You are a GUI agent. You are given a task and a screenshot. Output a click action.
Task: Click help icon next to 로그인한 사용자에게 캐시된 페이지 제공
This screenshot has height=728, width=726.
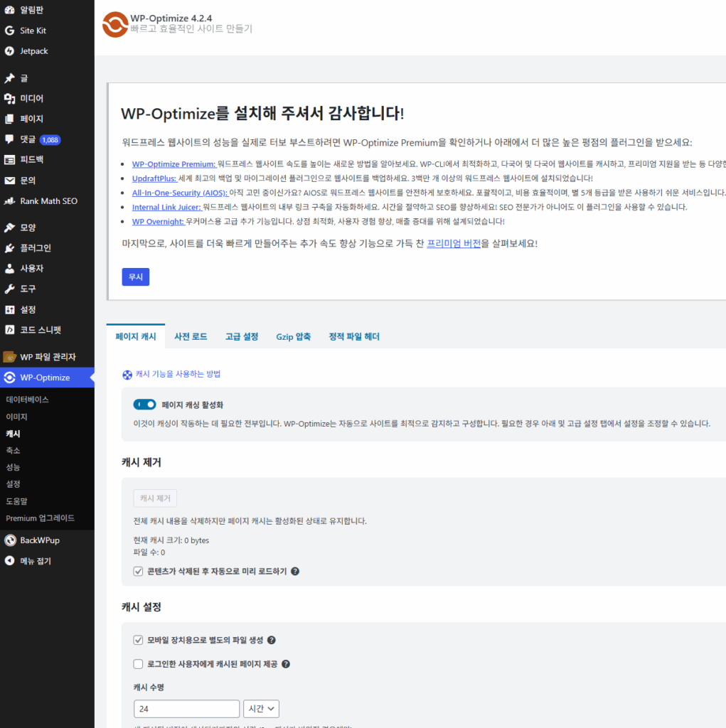286,665
